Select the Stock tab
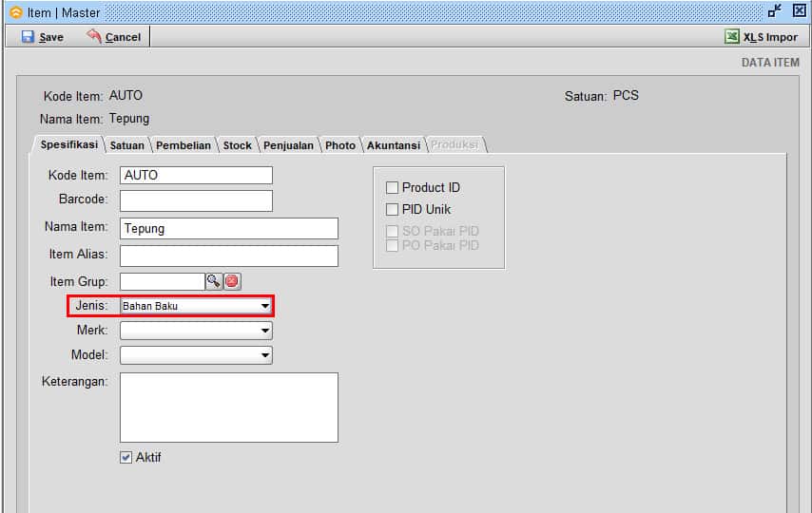This screenshot has height=513, width=812. 237,145
